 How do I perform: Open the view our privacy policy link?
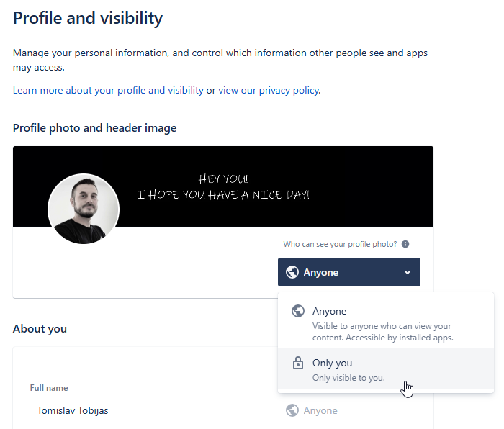coord(269,91)
